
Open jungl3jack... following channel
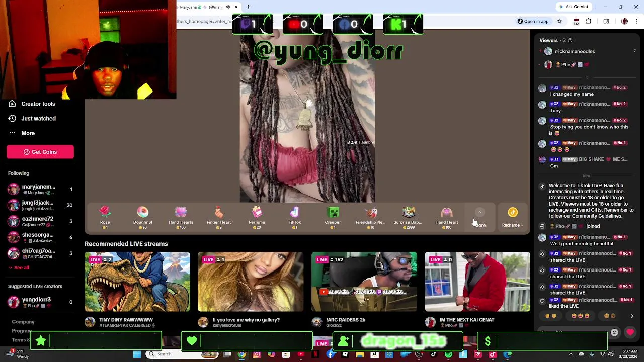click(40, 205)
